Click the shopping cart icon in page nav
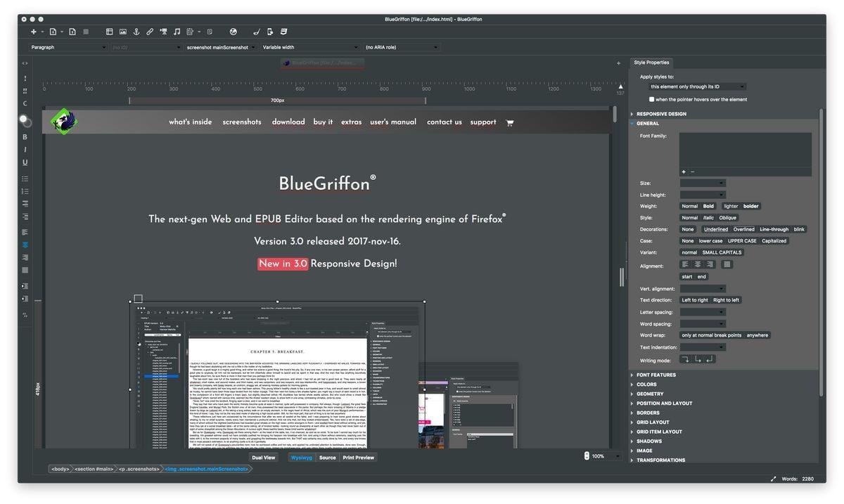This screenshot has width=844, height=504. pos(510,122)
